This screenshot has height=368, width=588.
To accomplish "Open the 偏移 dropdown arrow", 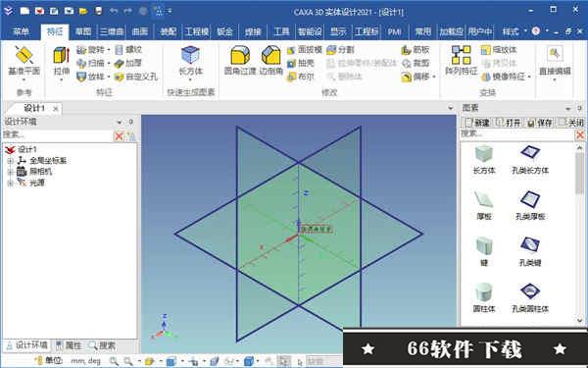I will coord(434,77).
